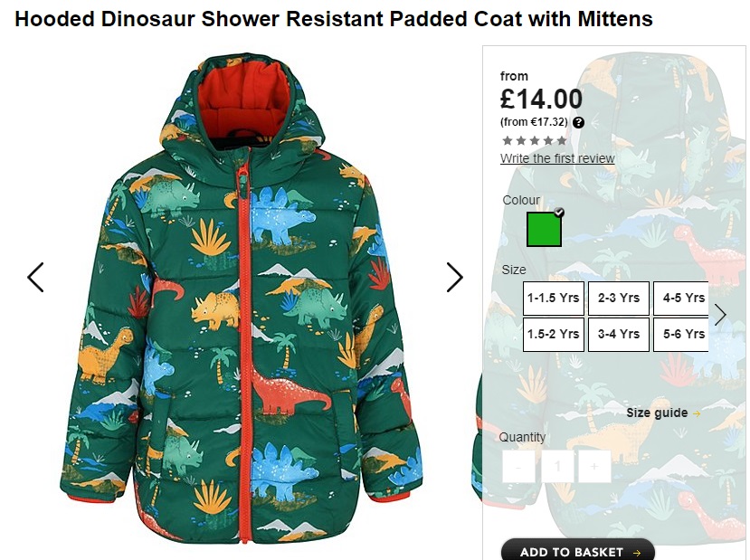Click the main dinosaur coat image
The height and width of the screenshot is (560, 750).
point(242,297)
